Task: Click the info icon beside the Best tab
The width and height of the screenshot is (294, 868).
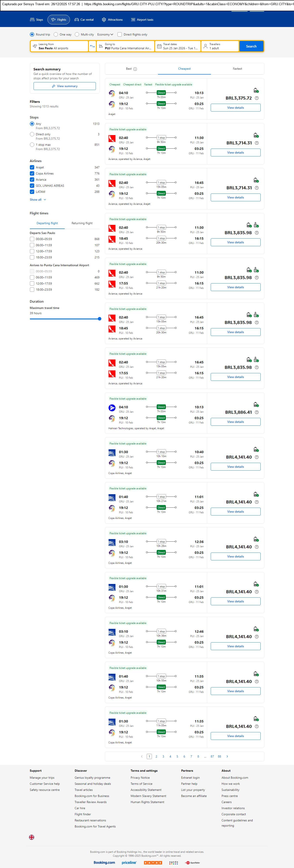Action: 135,69
